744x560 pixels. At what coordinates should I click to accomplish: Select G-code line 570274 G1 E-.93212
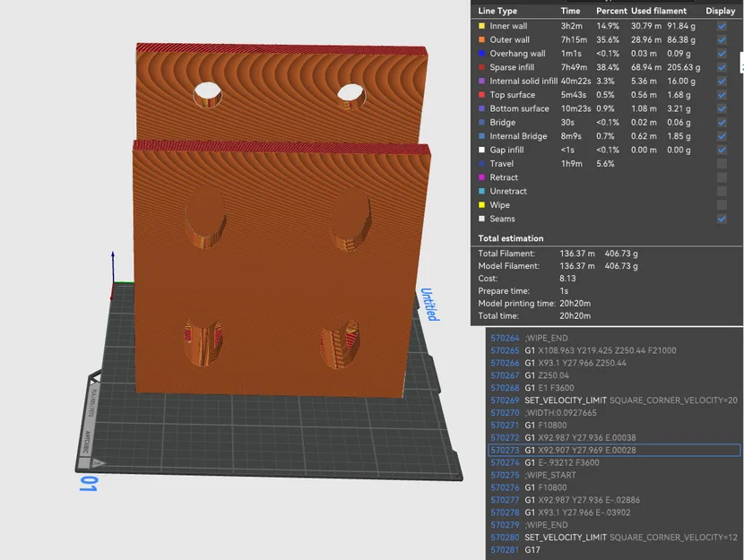click(x=614, y=463)
